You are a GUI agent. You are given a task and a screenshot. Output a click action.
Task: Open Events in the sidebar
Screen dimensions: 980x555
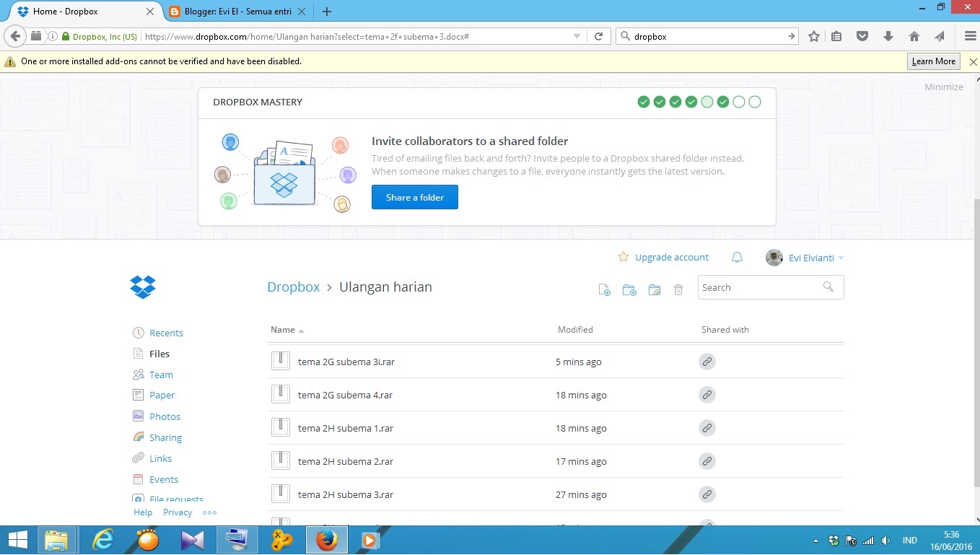coord(164,479)
